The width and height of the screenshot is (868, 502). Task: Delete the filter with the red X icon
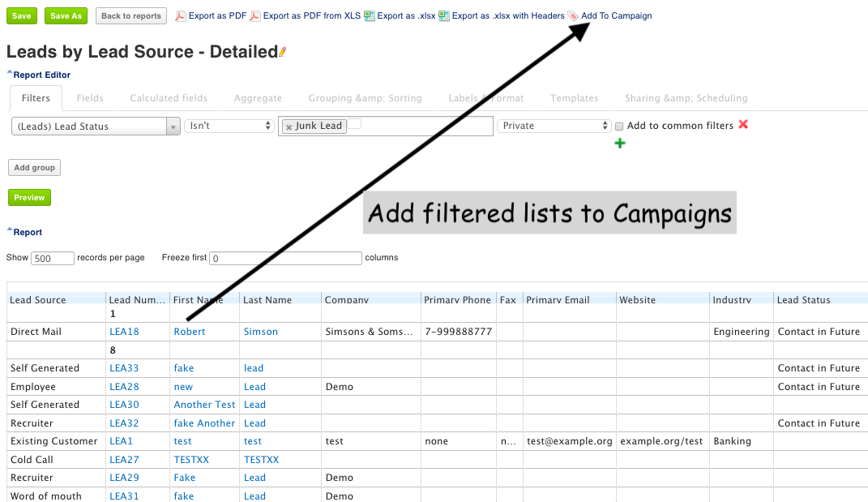pos(743,125)
